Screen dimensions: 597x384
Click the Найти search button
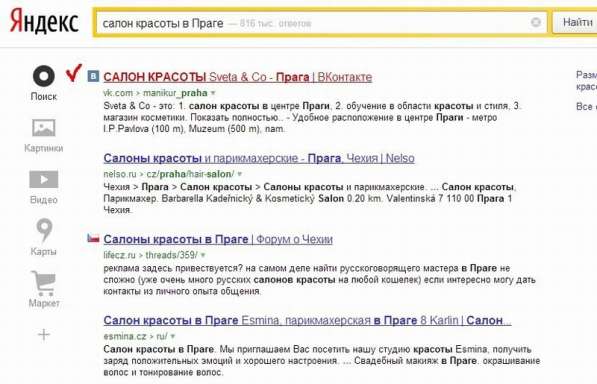[x=576, y=22]
